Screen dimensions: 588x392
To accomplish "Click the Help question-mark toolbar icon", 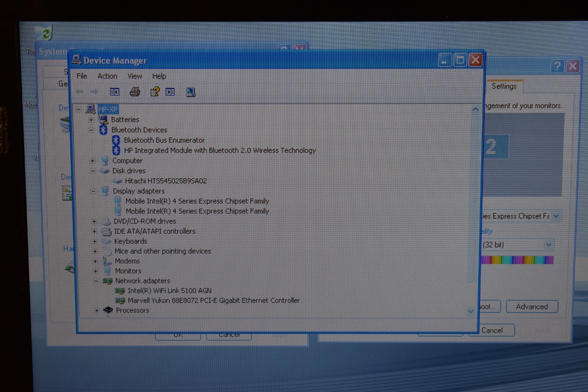I will pos(155,91).
